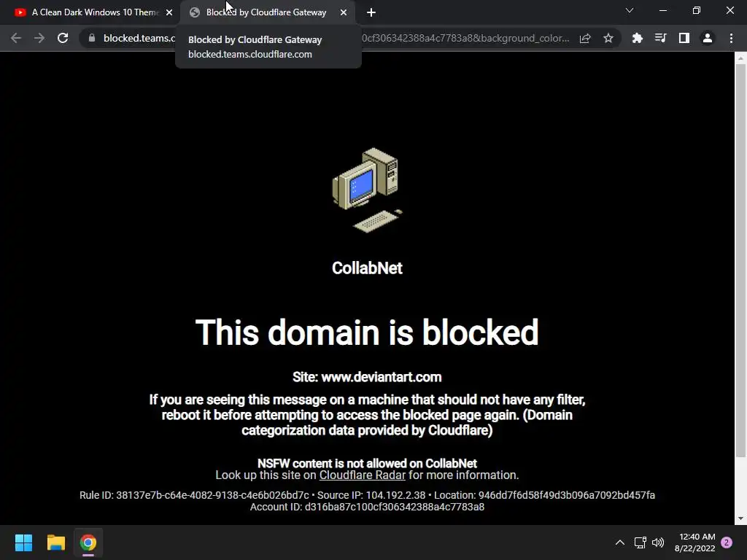Open Chrome profile avatar icon

point(708,38)
